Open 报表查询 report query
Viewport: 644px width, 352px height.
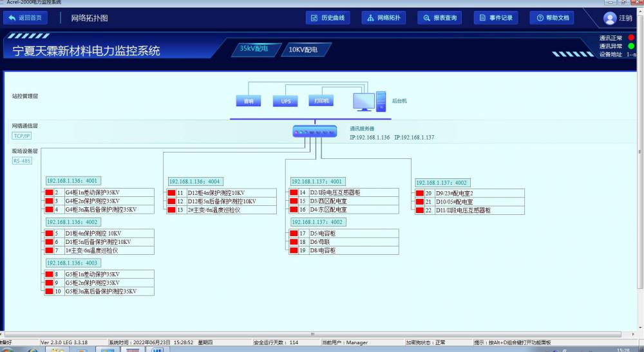point(440,18)
